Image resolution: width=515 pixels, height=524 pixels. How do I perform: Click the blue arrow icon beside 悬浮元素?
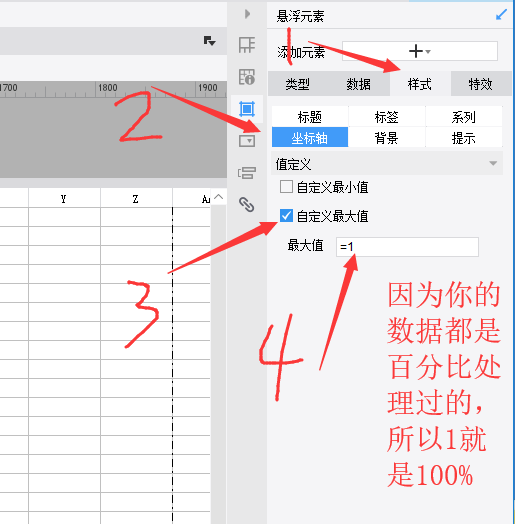[501, 15]
